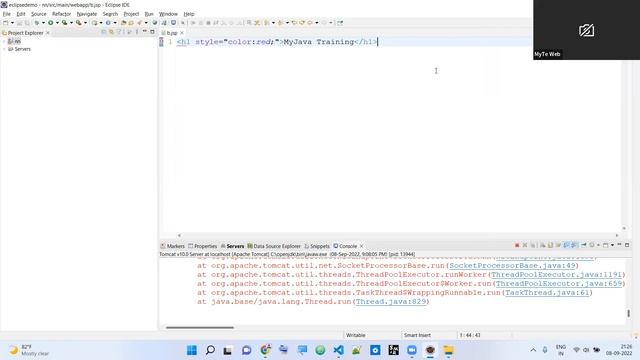The image size is (640, 360).
Task: Open taskbar Search magnifier icon
Action: [210, 350]
